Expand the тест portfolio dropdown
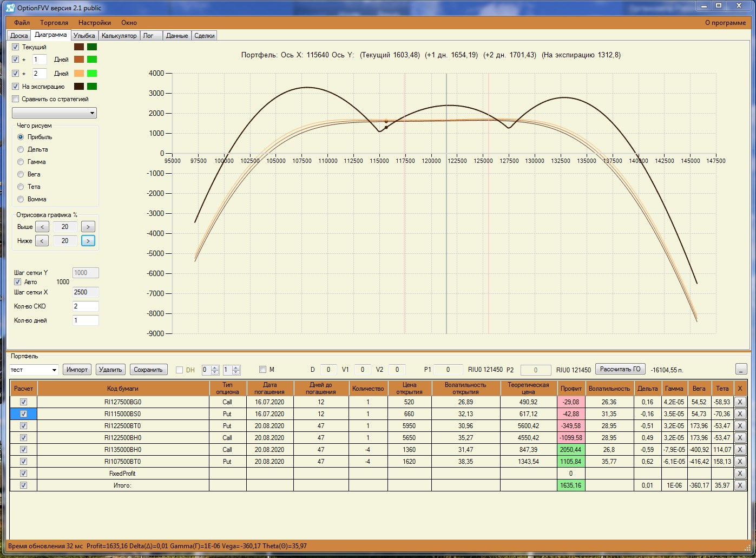 [54, 370]
